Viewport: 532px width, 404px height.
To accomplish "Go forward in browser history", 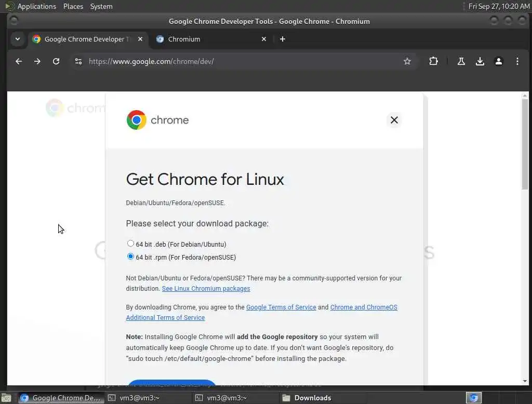I will (37, 61).
